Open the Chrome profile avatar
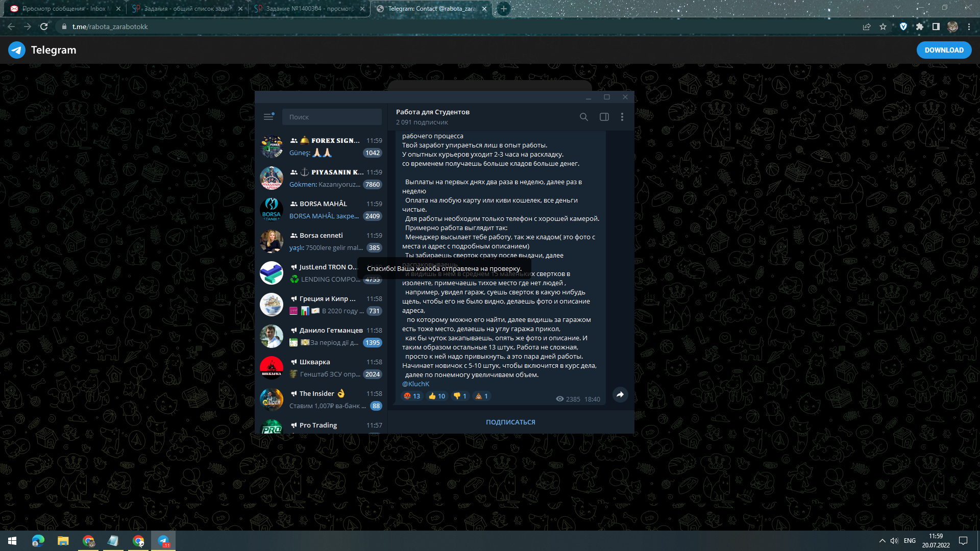Screen dimensions: 980x551 coord(952,27)
